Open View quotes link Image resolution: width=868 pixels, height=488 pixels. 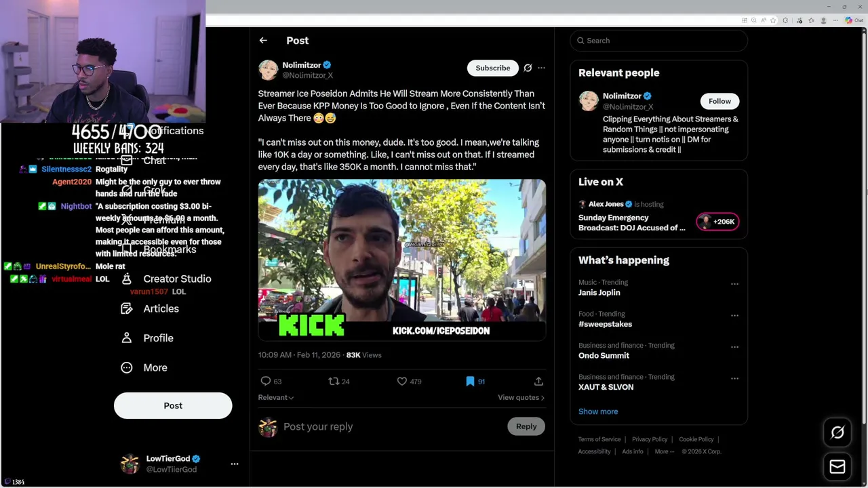pyautogui.click(x=521, y=398)
